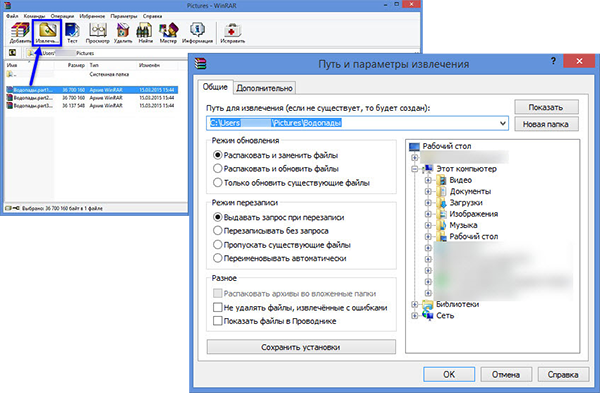Enable "Не удалять файлы, извлечённые с ошибками"
Image resolution: width=600 pixels, height=393 pixels.
[217, 307]
